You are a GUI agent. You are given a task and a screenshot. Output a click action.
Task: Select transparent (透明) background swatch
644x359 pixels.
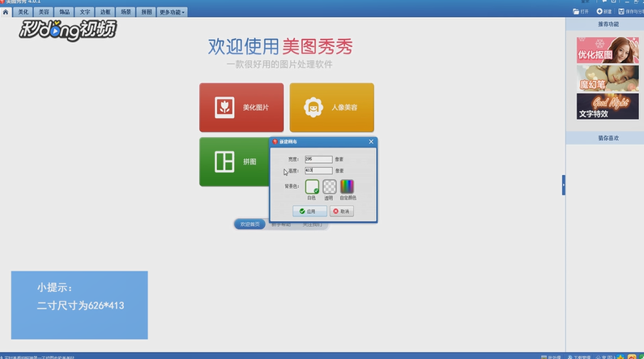coord(329,186)
